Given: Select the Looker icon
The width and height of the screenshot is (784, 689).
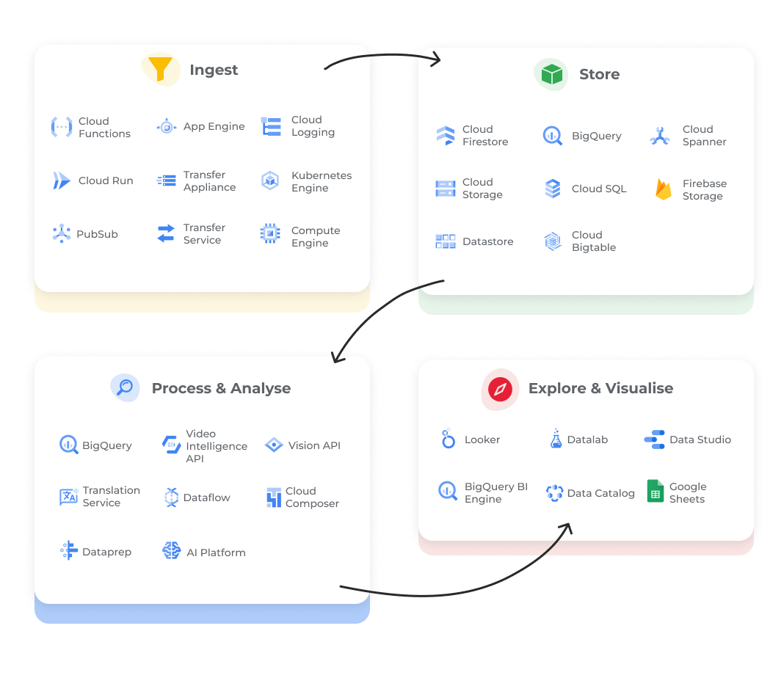Looking at the screenshot, I should point(448,438).
